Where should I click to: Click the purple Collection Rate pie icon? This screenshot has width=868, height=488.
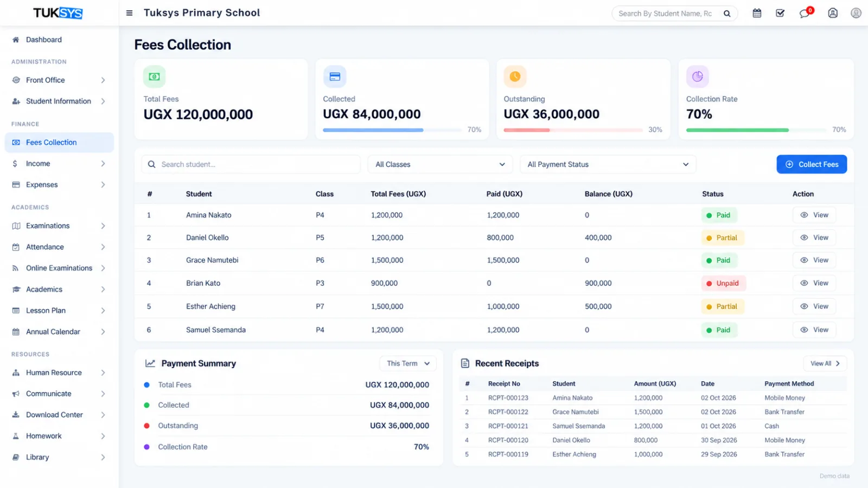698,76
